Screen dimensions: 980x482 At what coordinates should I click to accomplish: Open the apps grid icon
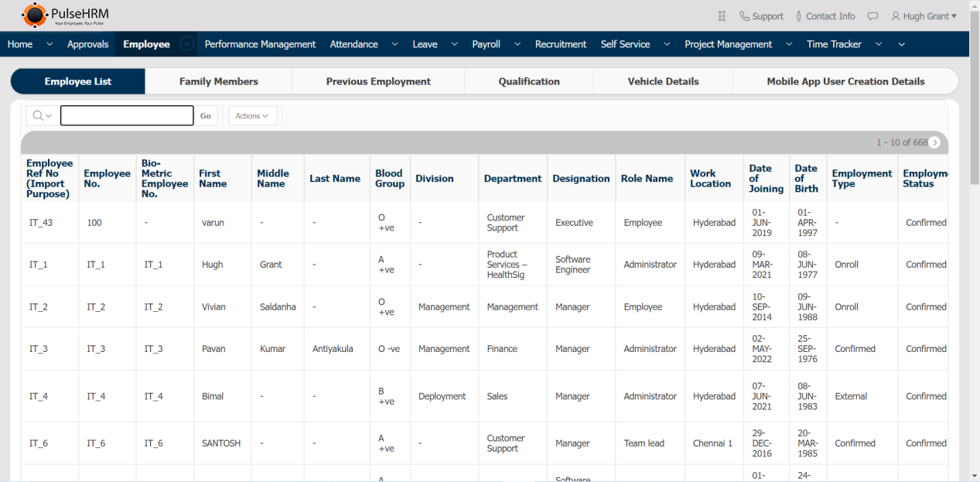722,16
